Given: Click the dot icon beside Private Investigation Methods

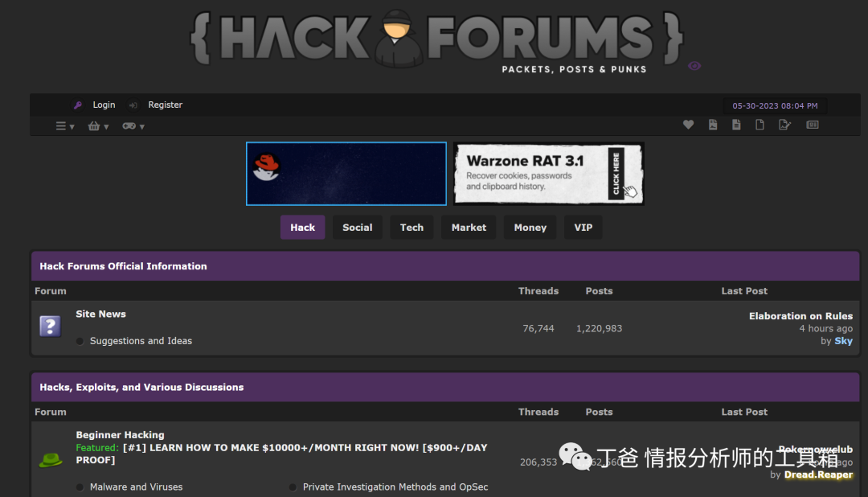Looking at the screenshot, I should point(293,487).
